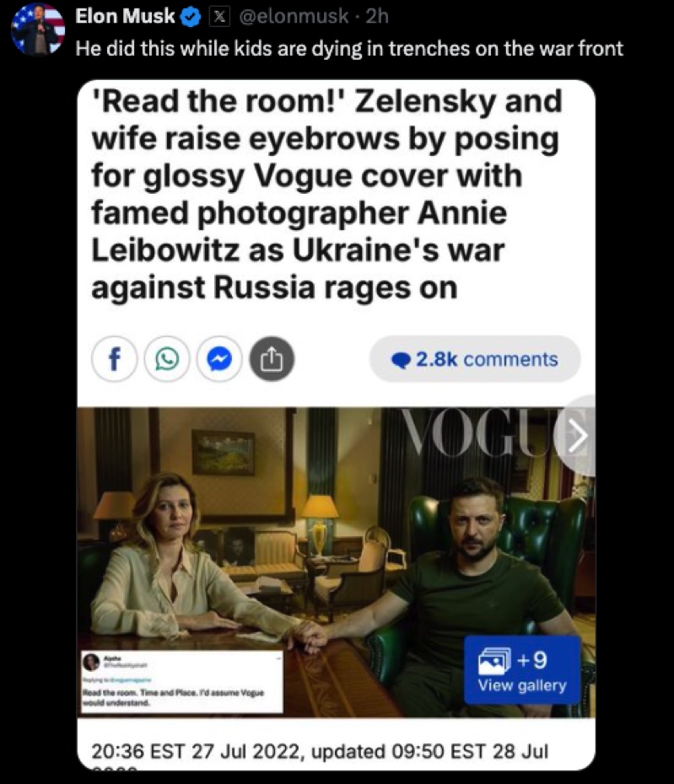Click the X affiliation badge icon

click(218, 18)
